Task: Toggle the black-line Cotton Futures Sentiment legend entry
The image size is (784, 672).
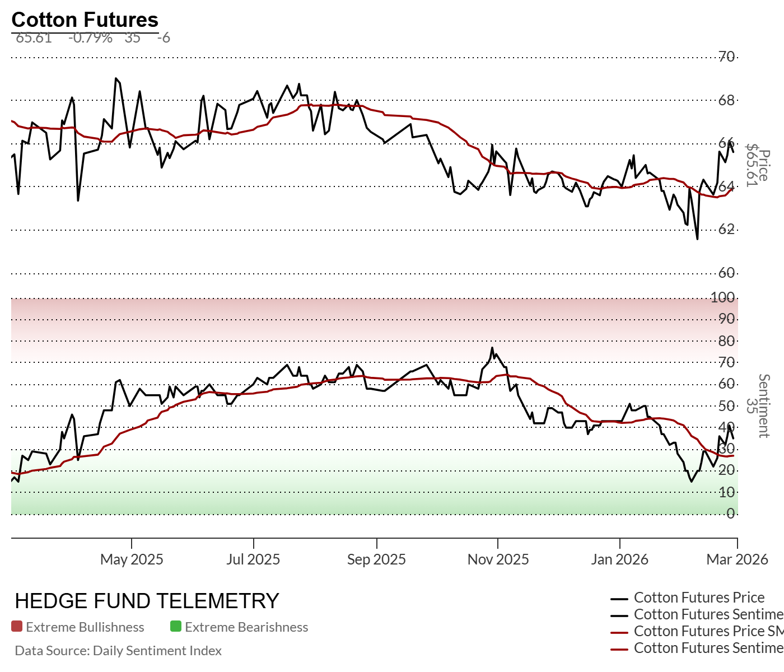Action: click(708, 614)
